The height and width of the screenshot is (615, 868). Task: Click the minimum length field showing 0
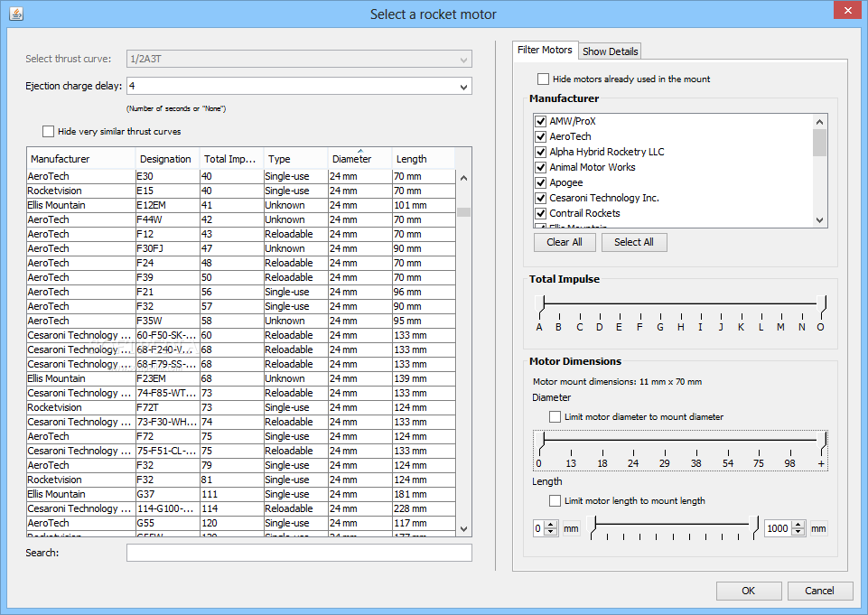click(x=538, y=528)
